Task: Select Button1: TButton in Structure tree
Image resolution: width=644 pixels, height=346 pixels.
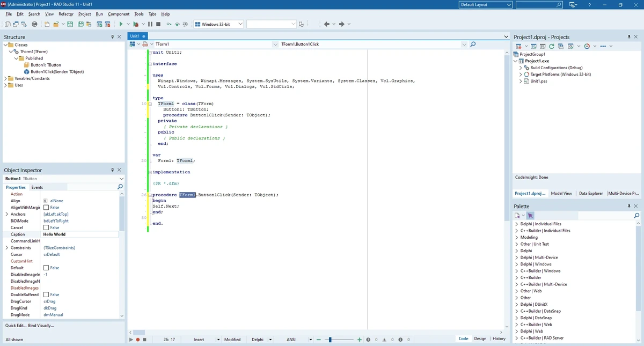Action: 46,65
